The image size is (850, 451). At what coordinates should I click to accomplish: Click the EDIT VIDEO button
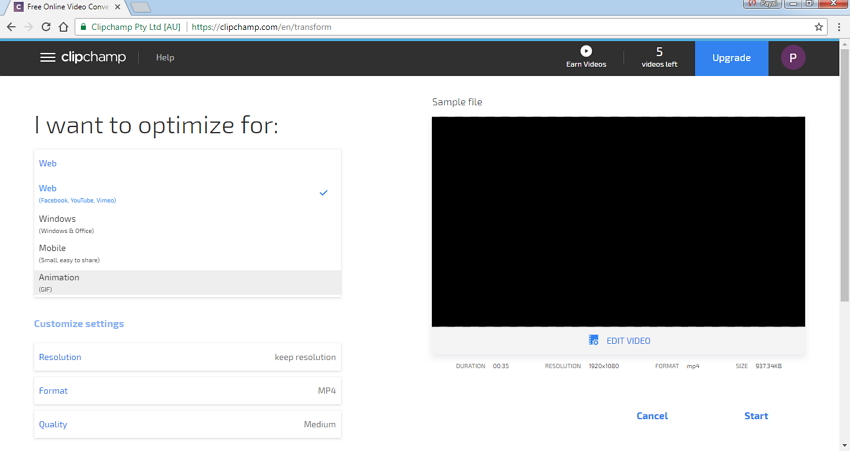pos(619,340)
